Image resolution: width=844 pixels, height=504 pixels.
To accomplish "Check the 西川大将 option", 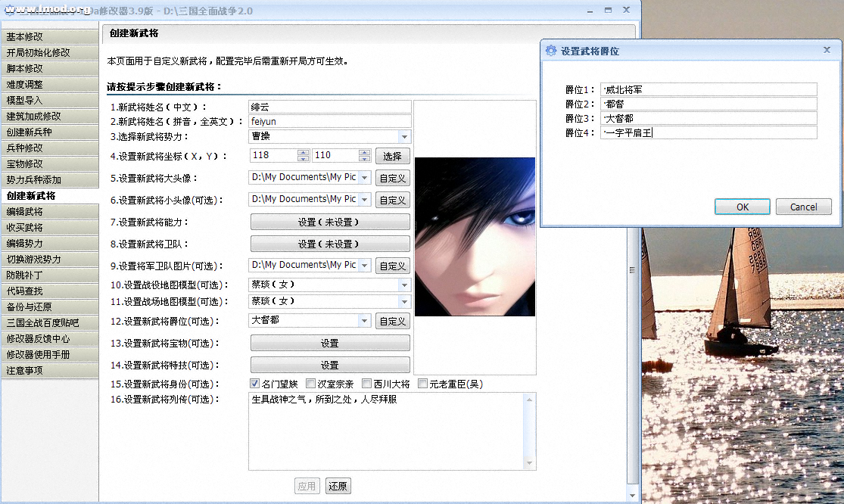I will (367, 384).
